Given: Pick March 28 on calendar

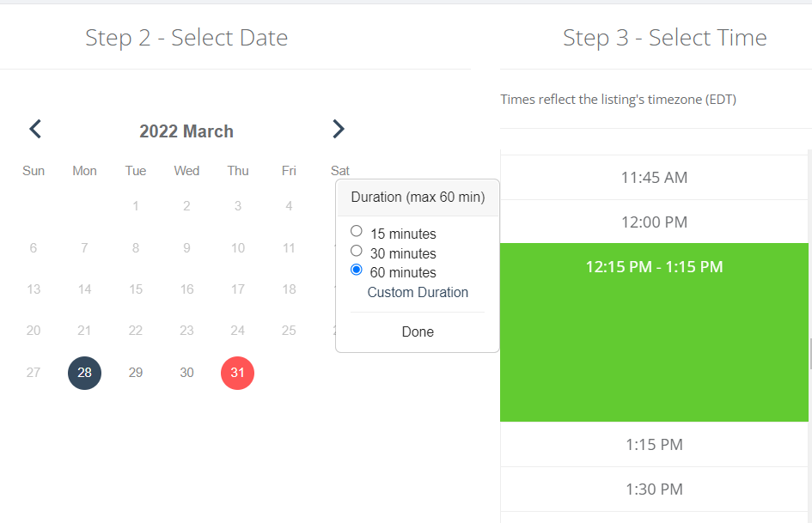Looking at the screenshot, I should tap(84, 373).
